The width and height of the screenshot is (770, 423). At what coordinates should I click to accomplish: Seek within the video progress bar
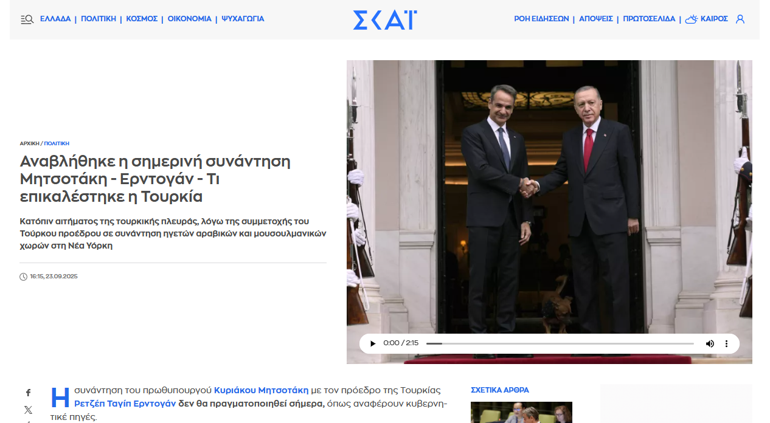pos(560,343)
